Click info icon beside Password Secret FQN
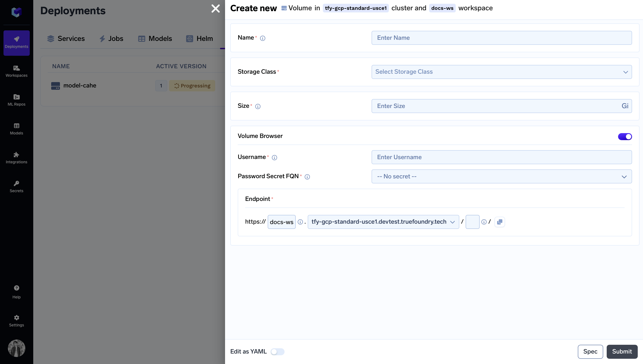643x364 pixels. (x=307, y=177)
